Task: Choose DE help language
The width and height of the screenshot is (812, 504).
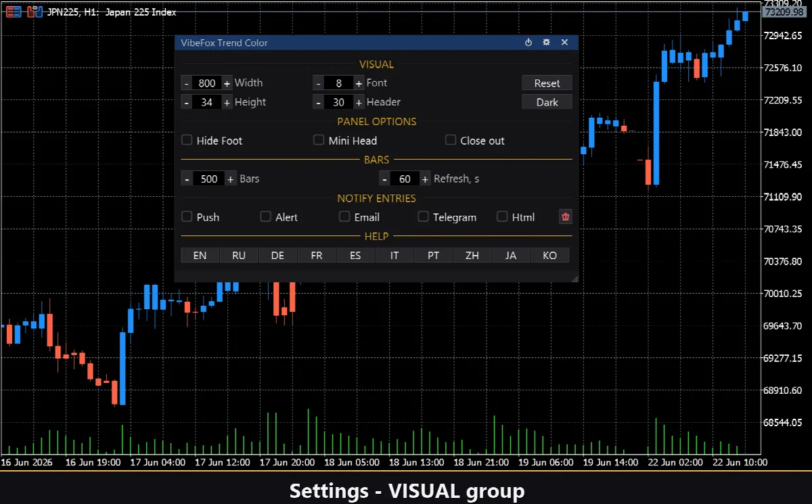Action: coord(277,256)
